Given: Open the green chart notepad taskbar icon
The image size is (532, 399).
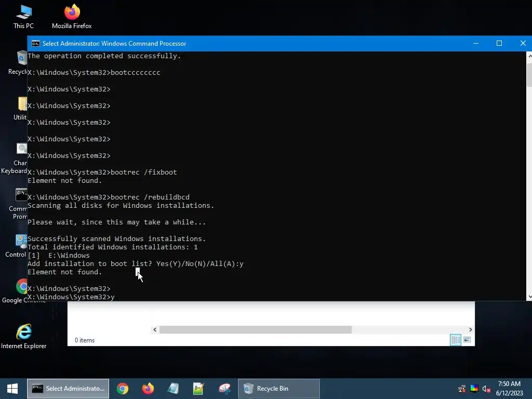Looking at the screenshot, I should pos(198,389).
